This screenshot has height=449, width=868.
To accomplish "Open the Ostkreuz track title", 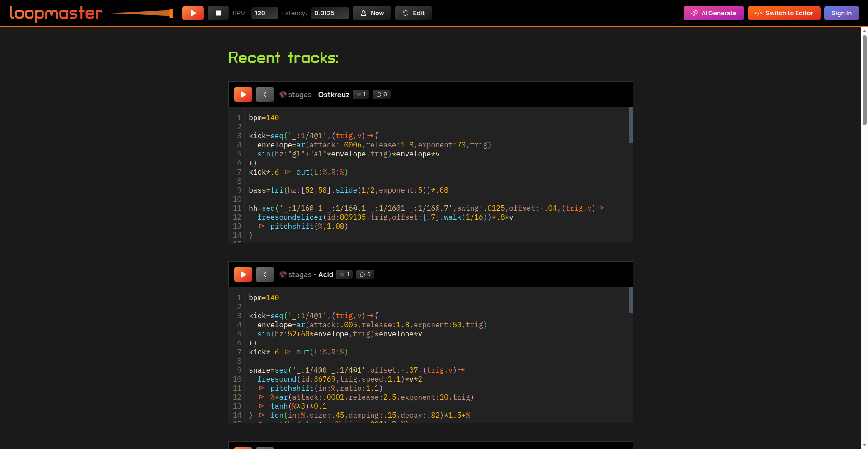I will click(x=334, y=95).
